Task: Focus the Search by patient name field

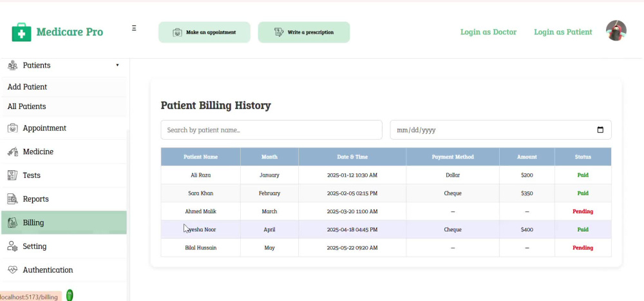Action: (x=272, y=130)
